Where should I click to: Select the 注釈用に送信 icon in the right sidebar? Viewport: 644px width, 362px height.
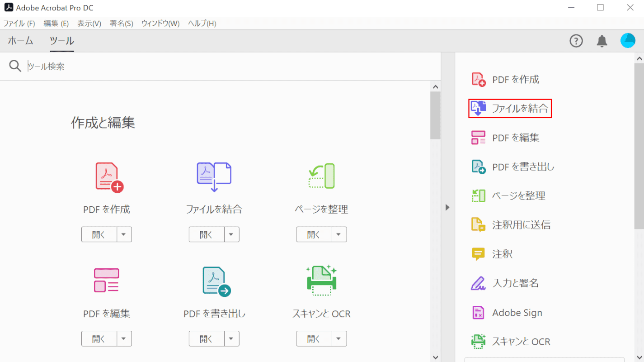pos(478,225)
